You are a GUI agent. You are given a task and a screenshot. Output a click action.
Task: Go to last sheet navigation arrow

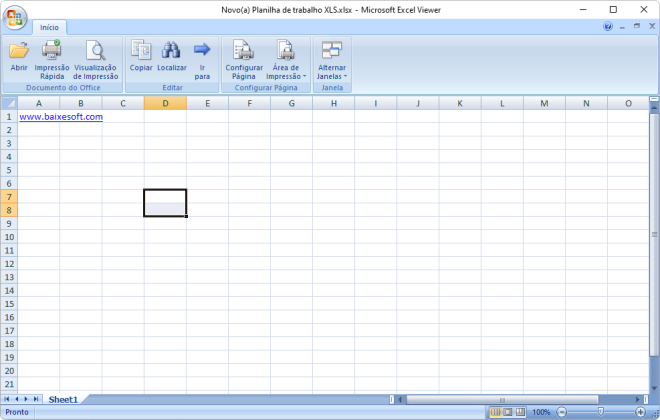click(x=36, y=399)
